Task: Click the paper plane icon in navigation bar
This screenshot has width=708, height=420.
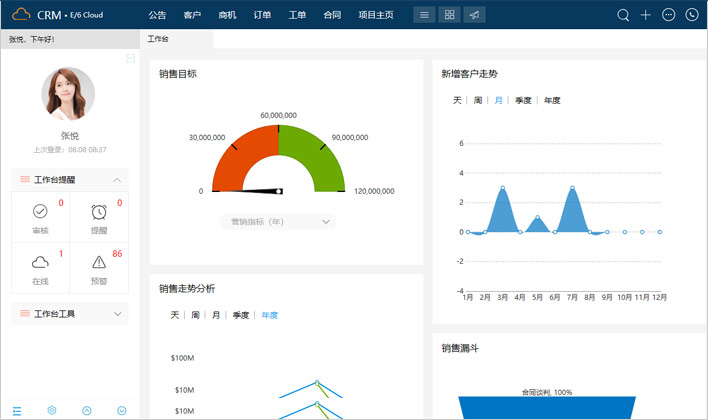Action: point(475,15)
